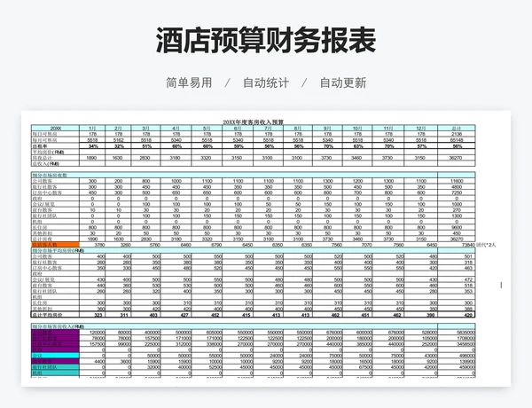Select the 10月 column header
Image resolution: width=532 pixels, height=408 pixels.
point(357,129)
